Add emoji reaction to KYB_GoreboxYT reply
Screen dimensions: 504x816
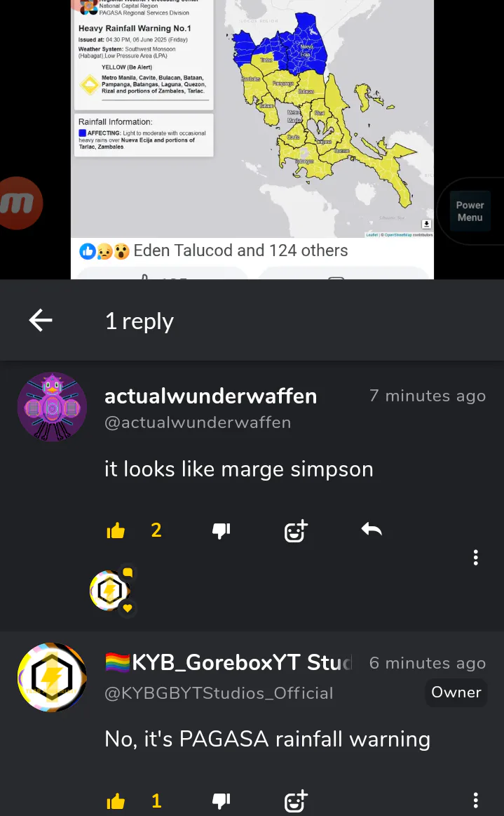point(296,801)
